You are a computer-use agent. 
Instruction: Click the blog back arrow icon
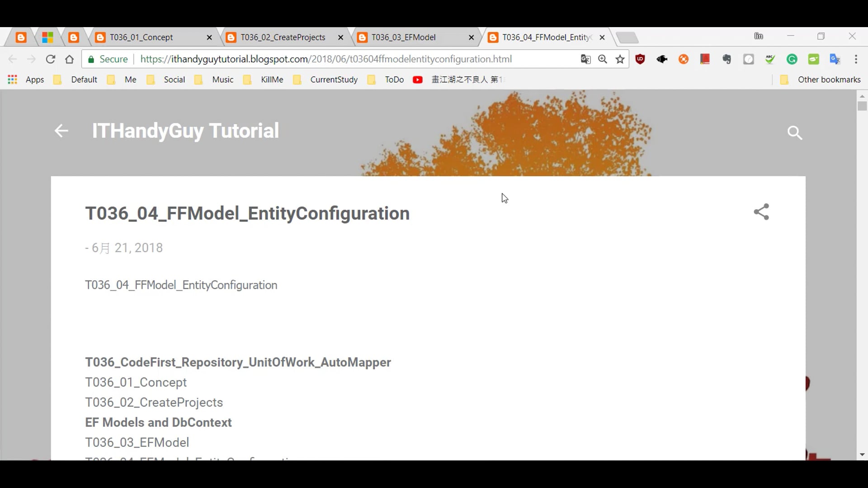61,131
